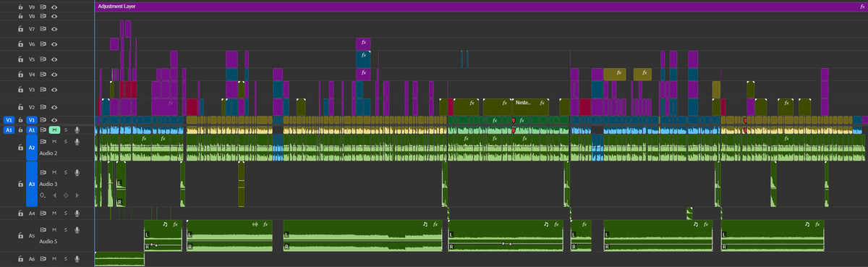Solo audio track A6
868x267 pixels.
point(65,258)
